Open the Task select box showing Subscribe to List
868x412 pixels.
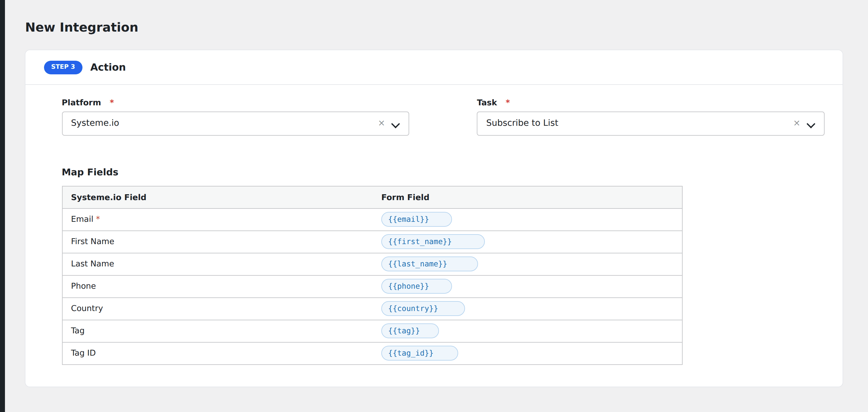[650, 124]
